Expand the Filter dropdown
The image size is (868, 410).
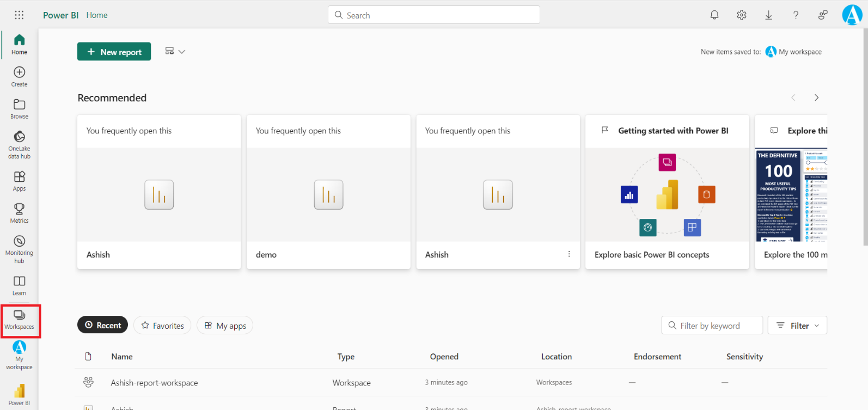click(x=797, y=326)
